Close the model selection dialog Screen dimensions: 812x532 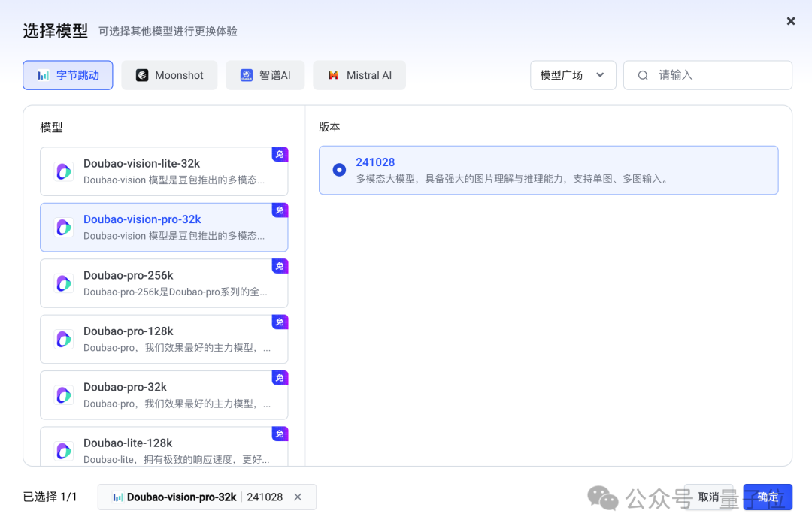[x=790, y=21]
